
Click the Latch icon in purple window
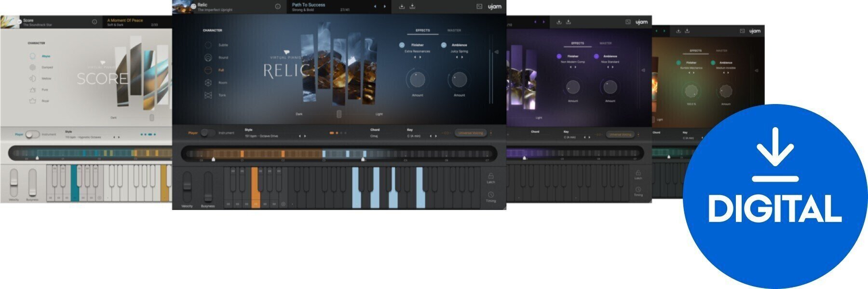pos(638,173)
